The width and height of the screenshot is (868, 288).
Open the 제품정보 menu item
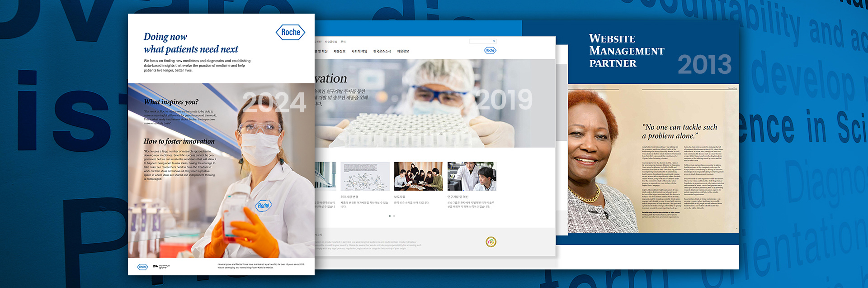click(x=340, y=52)
